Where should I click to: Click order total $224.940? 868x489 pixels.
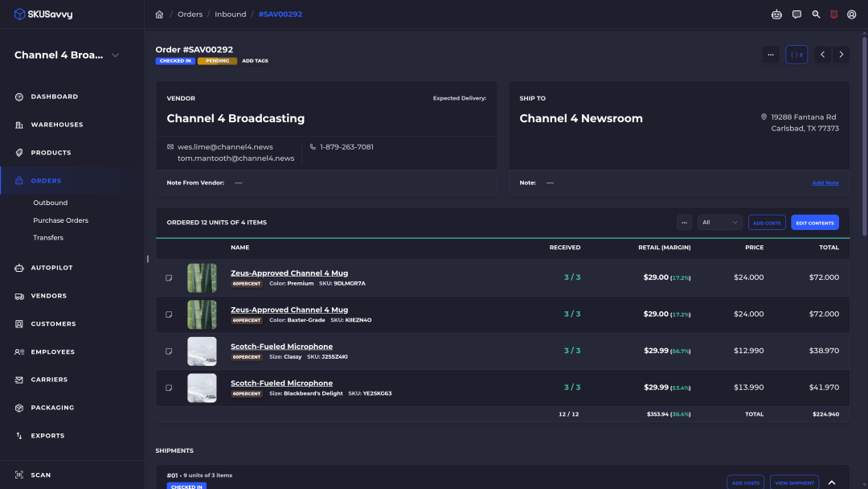pyautogui.click(x=826, y=414)
